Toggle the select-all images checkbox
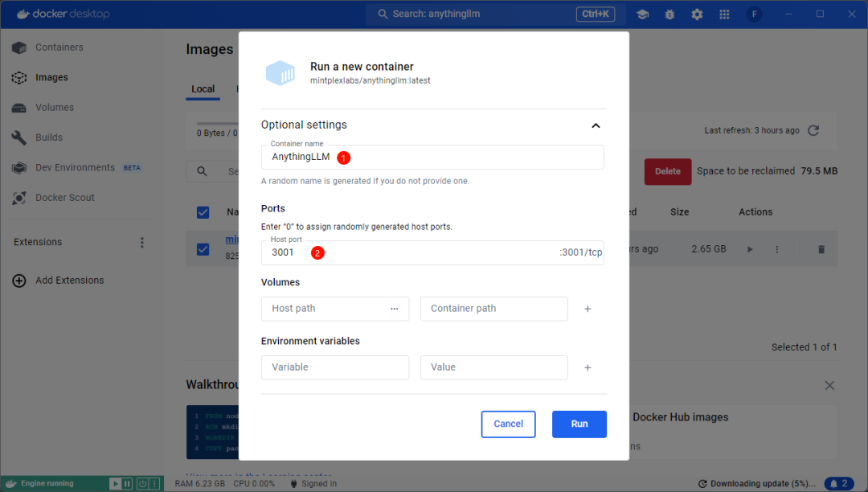This screenshot has width=868, height=492. (203, 212)
